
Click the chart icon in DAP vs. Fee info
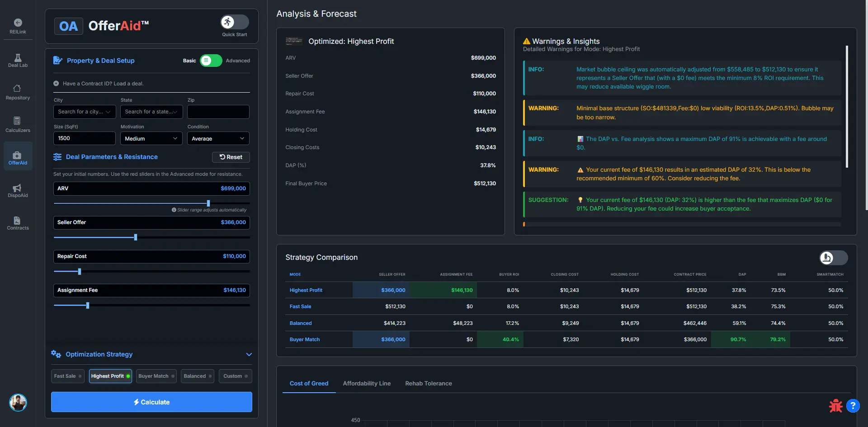[x=580, y=139]
